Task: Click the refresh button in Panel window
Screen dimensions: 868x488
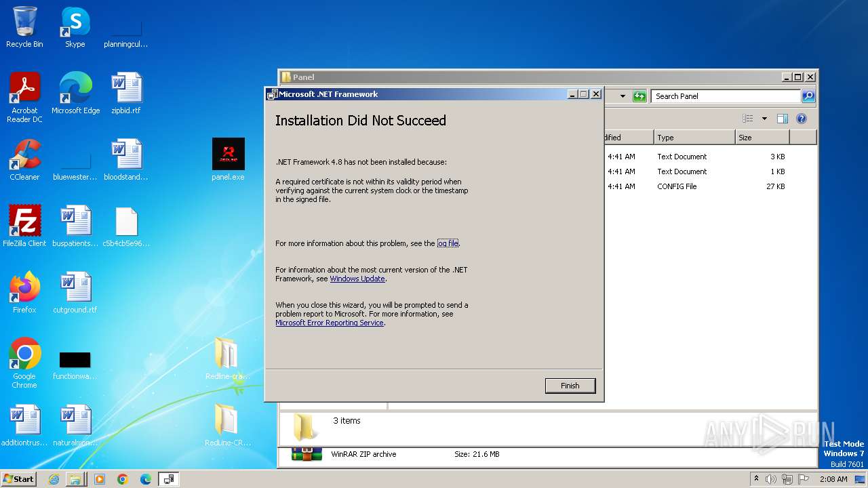Action: point(639,96)
